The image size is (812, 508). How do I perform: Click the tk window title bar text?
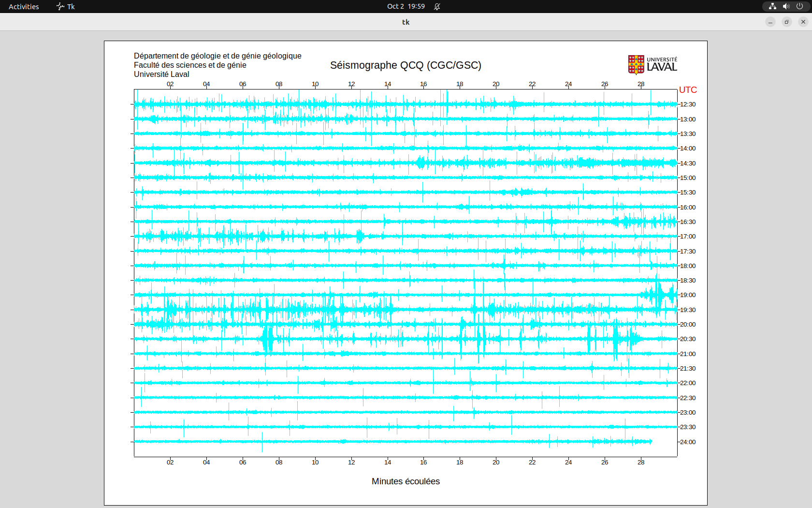(x=406, y=22)
